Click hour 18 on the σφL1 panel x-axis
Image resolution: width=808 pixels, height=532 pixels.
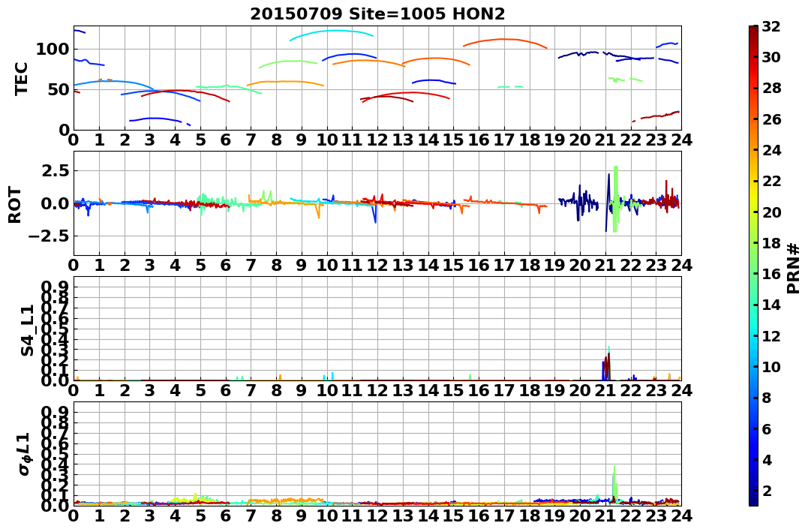tap(529, 515)
